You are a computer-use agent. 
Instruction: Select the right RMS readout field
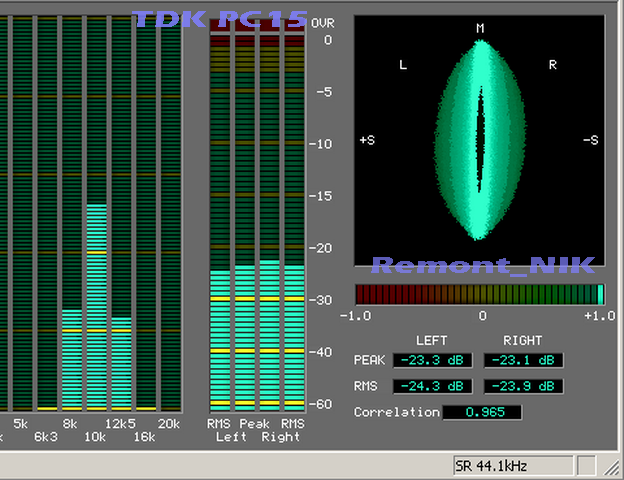[x=523, y=386]
